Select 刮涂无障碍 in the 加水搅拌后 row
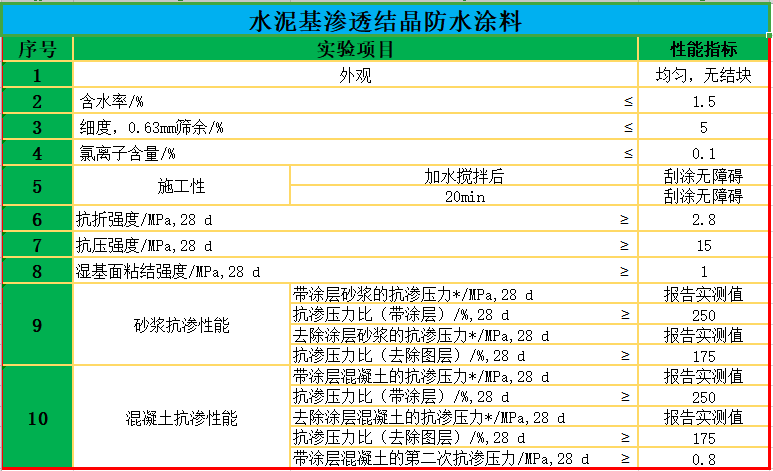Image resolution: width=773 pixels, height=471 pixels. tap(703, 176)
